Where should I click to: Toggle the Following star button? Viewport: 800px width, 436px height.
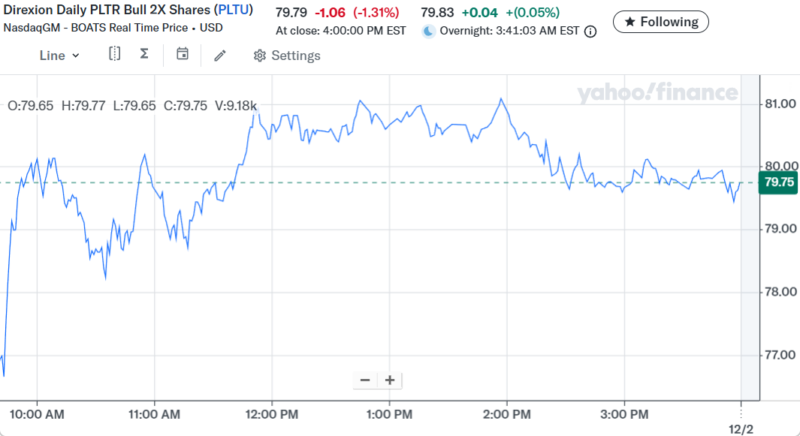(x=661, y=21)
